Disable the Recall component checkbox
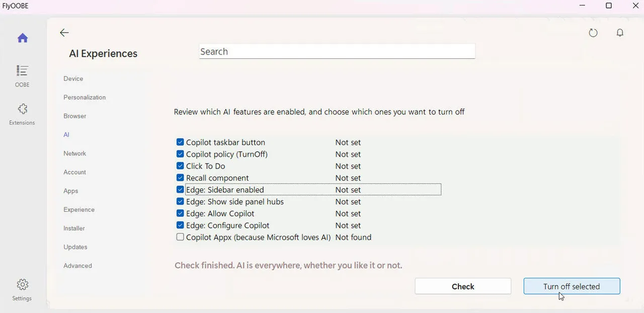Screen dimensions: 644x313 180,177
